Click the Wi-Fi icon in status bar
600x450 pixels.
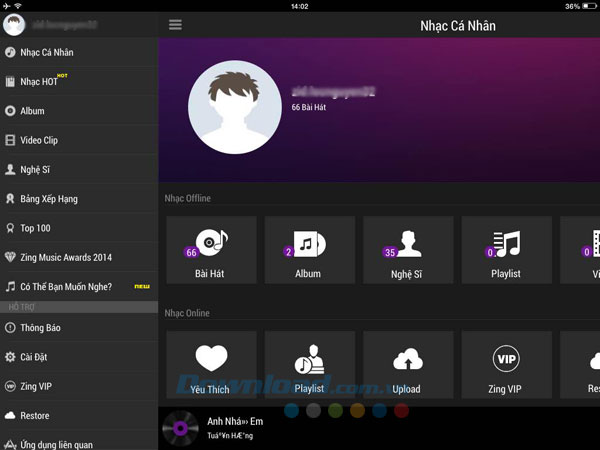pos(18,6)
